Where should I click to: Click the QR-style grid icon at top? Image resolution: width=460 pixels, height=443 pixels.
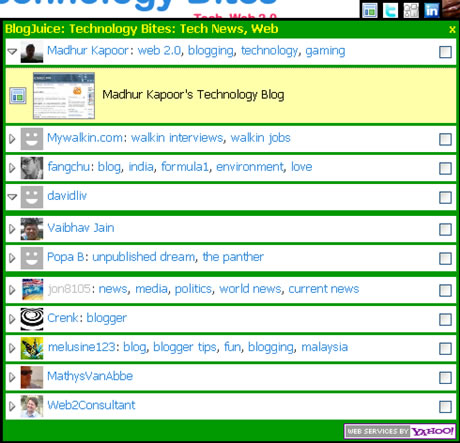(411, 10)
